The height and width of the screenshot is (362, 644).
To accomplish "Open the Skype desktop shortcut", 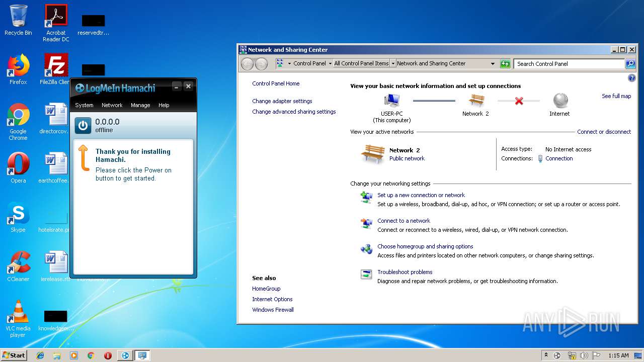I will tap(18, 217).
